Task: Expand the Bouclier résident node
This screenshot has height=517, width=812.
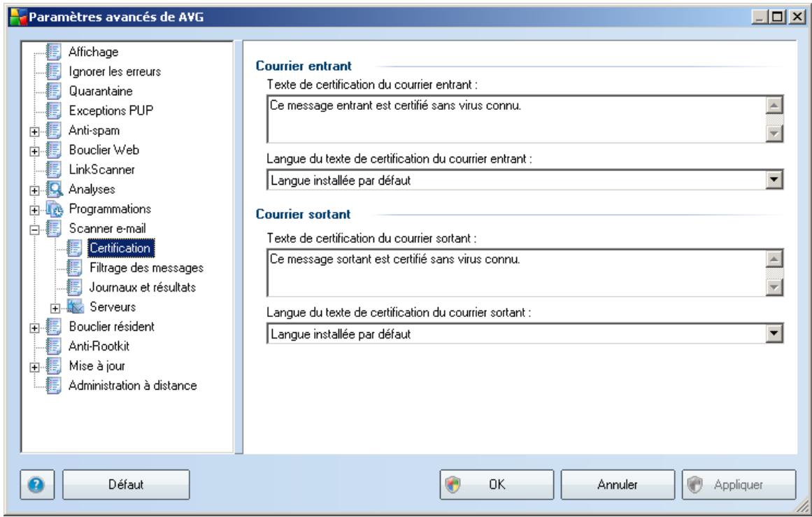Action: click(34, 328)
